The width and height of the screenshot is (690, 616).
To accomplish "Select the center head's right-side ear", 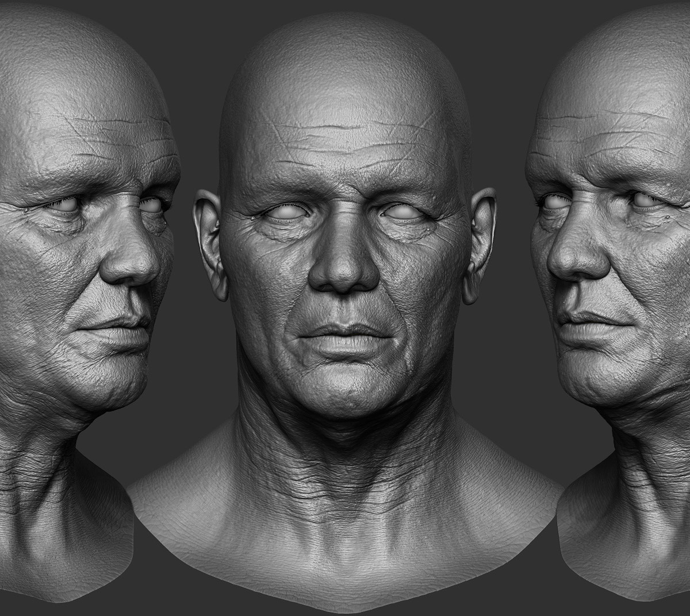I will pyautogui.click(x=481, y=245).
